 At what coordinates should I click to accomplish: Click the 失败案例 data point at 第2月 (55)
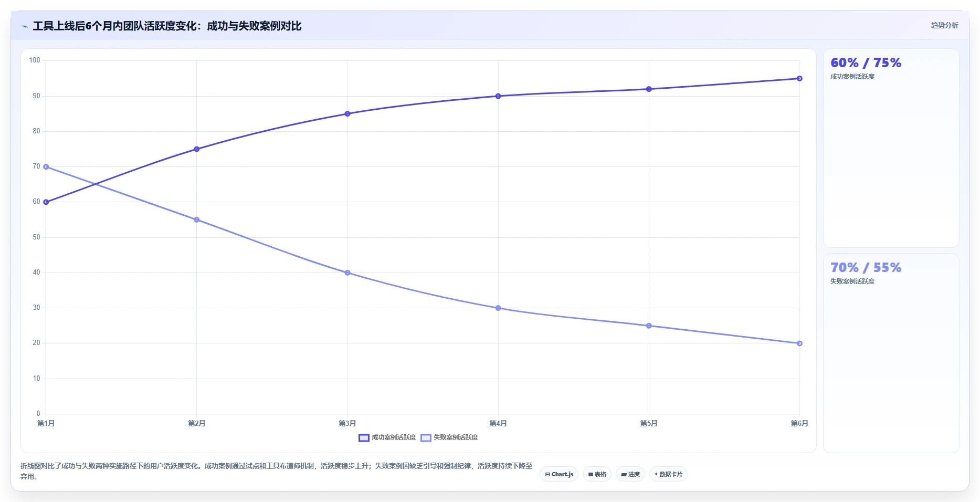(x=197, y=220)
